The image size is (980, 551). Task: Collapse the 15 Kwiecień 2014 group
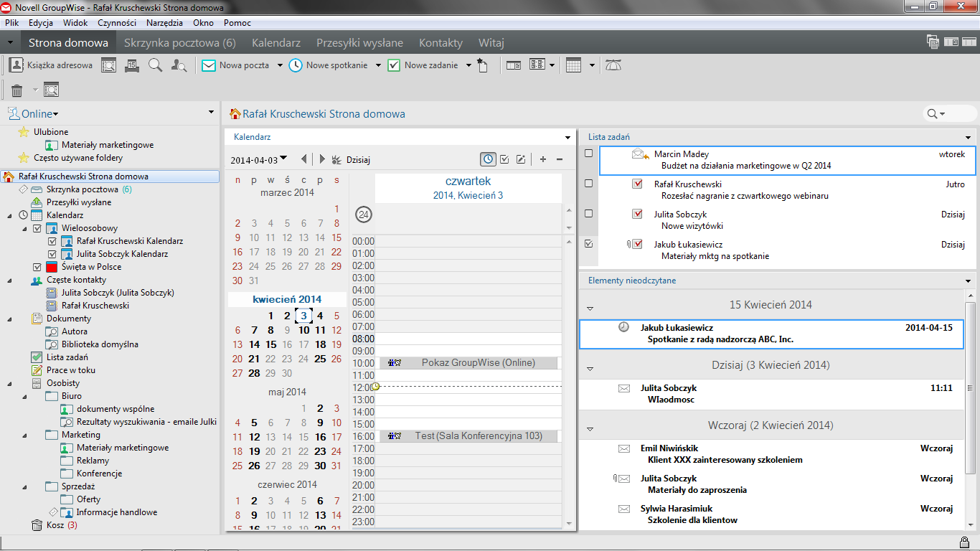[x=590, y=309]
